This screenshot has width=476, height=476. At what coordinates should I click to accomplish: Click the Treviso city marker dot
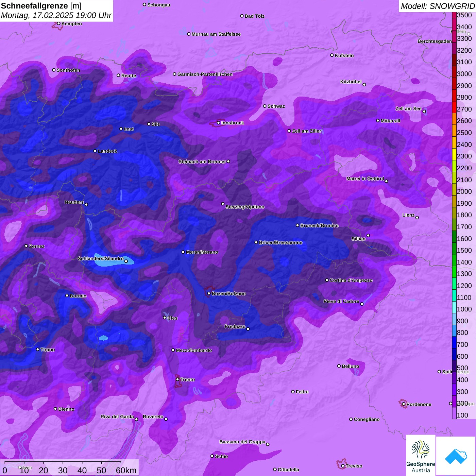(x=343, y=466)
